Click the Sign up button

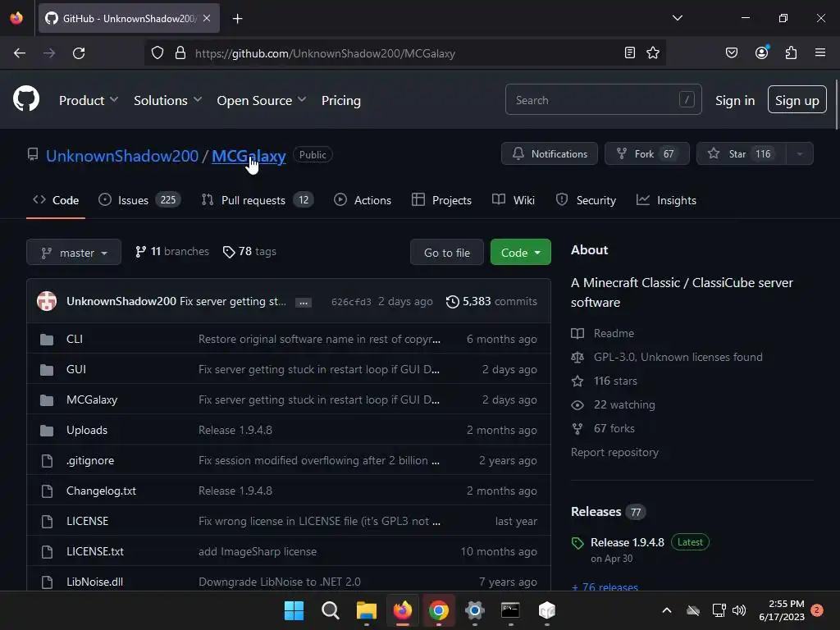pos(797,99)
